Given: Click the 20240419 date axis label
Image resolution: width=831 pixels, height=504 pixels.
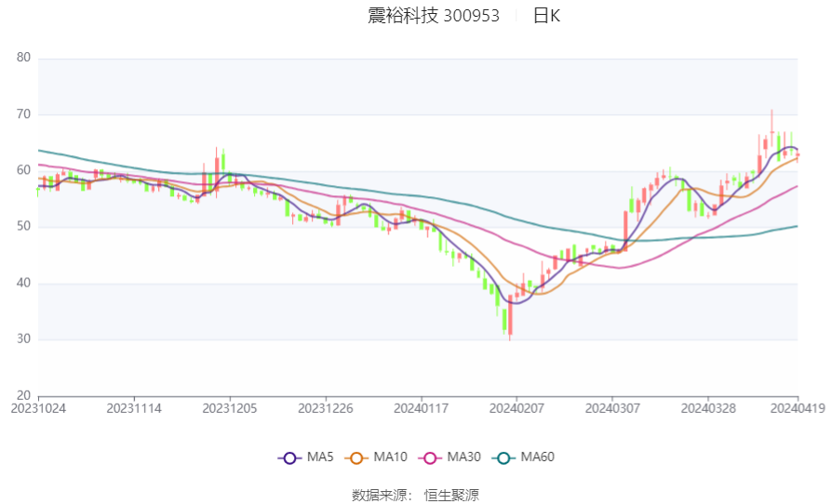Looking at the screenshot, I should point(797,409).
